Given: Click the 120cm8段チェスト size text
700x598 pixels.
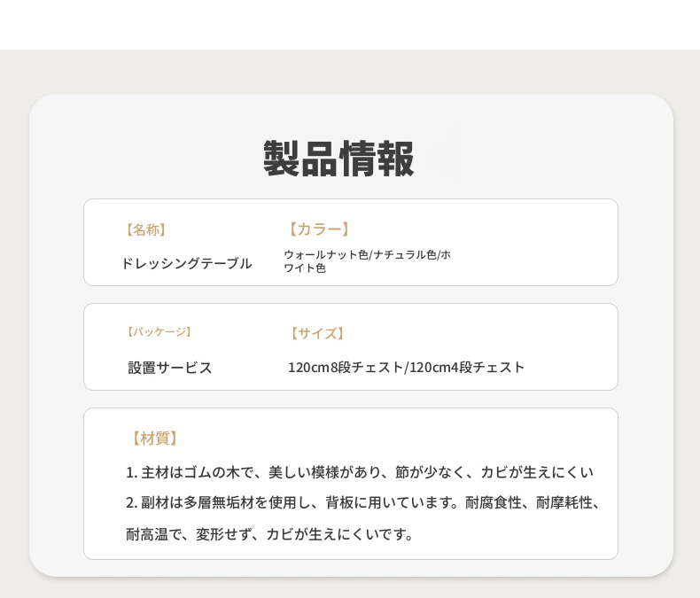Looking at the screenshot, I should point(345,368).
